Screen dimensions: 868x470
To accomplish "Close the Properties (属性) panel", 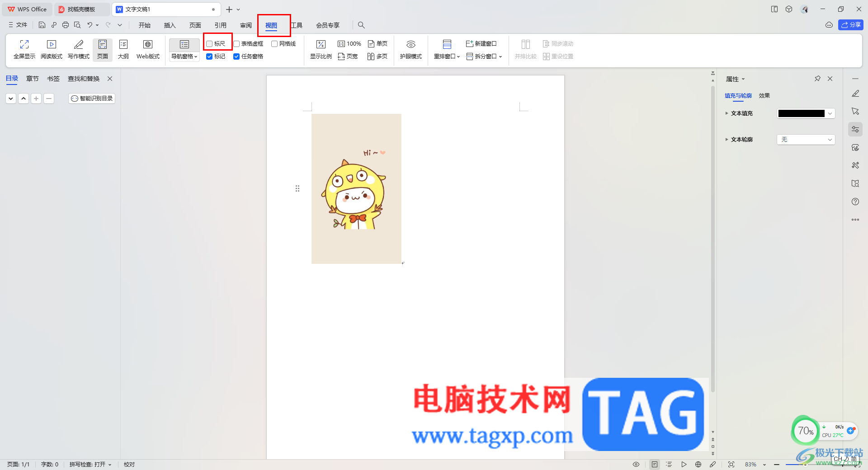I will (830, 79).
